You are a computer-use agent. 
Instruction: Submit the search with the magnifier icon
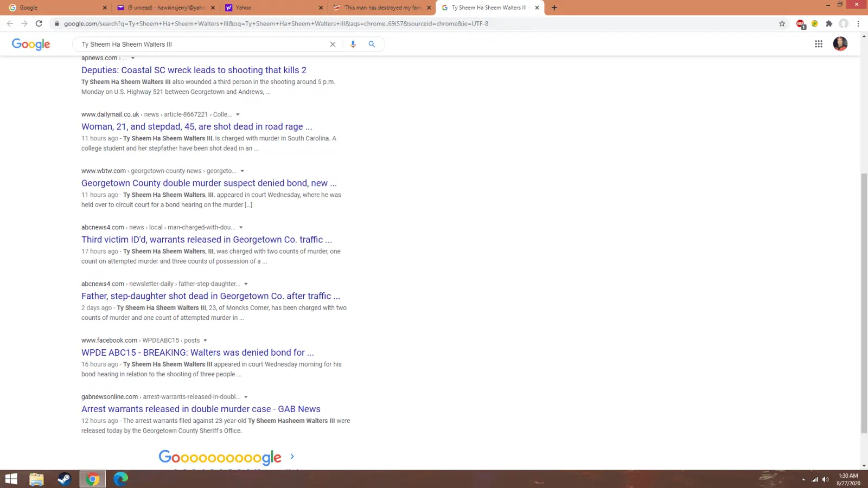372,44
